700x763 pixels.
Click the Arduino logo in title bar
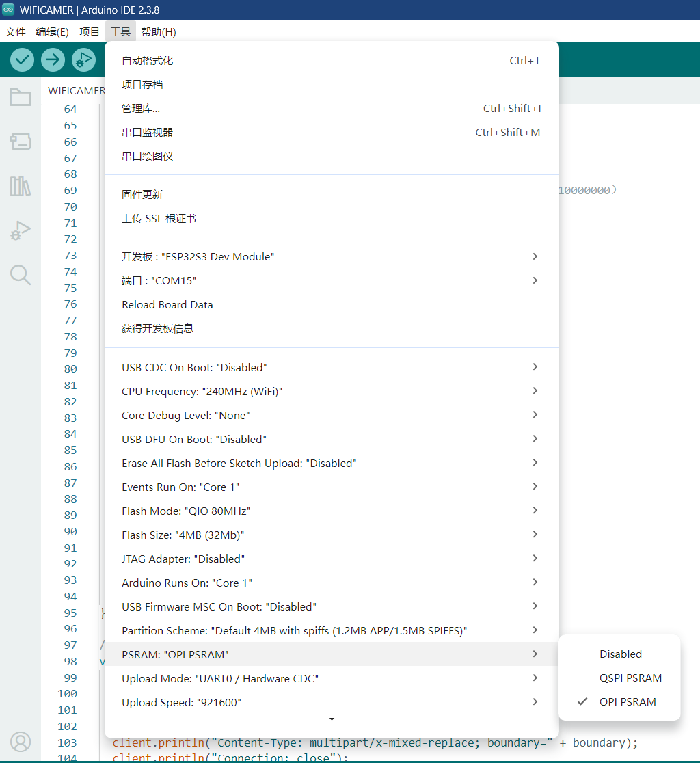click(x=8, y=10)
